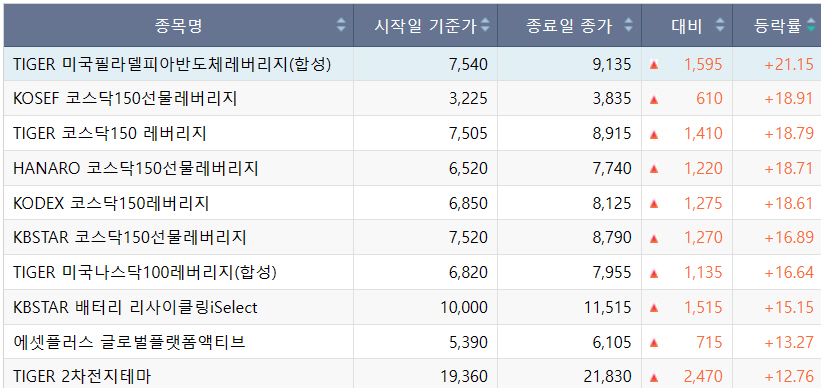
Task: Sort by 시작일 기준가 column sort arrows
Action: (x=485, y=25)
